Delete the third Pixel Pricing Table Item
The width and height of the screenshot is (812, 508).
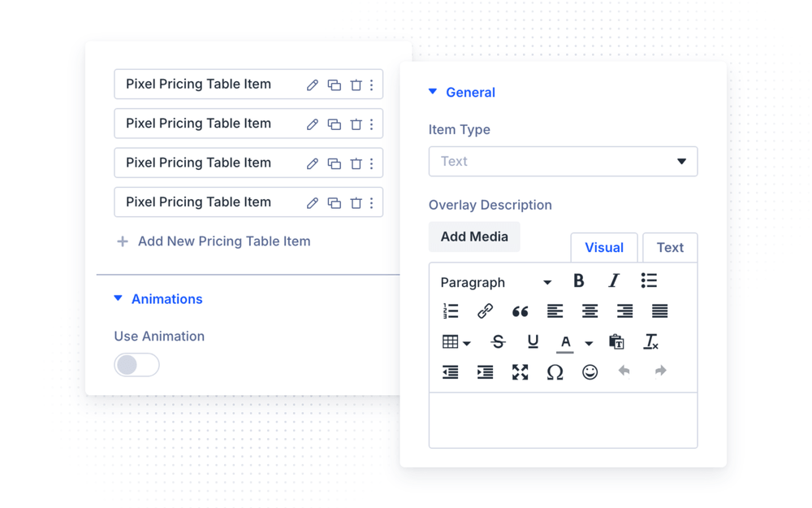point(356,164)
